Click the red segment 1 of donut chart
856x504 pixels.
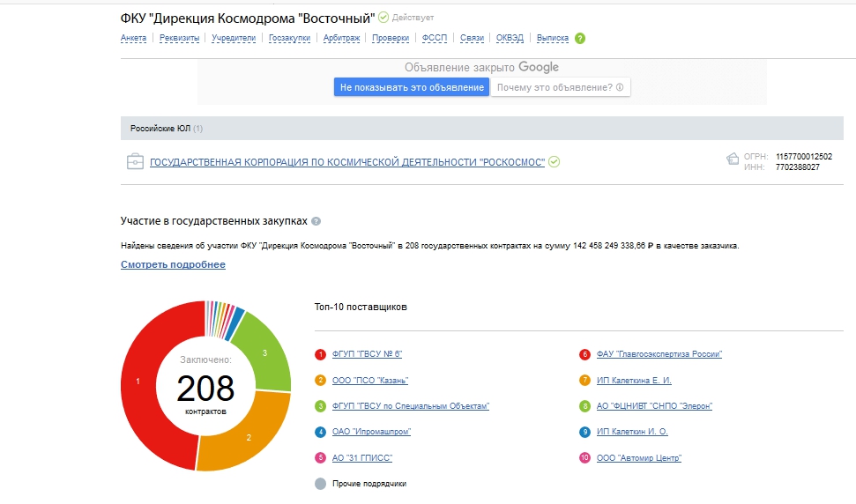pos(138,382)
